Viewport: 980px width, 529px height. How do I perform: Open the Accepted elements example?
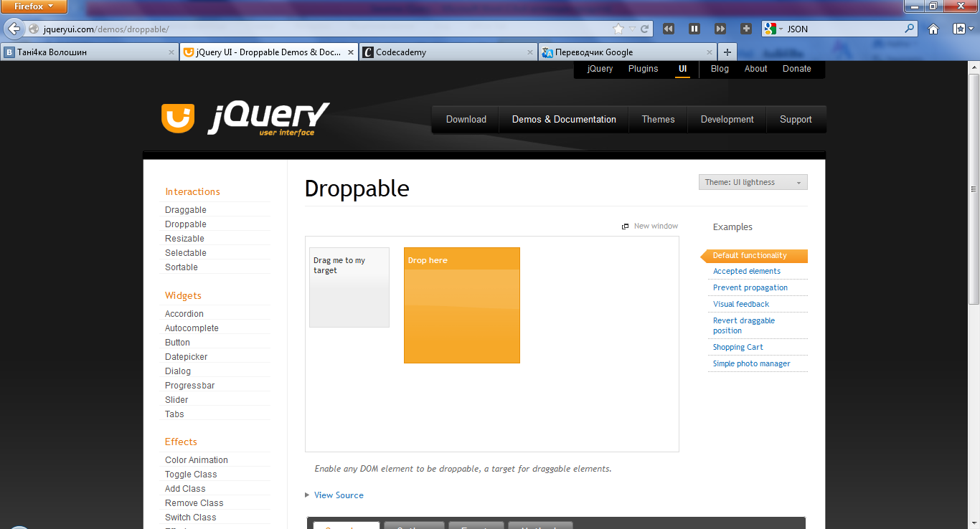pos(747,272)
